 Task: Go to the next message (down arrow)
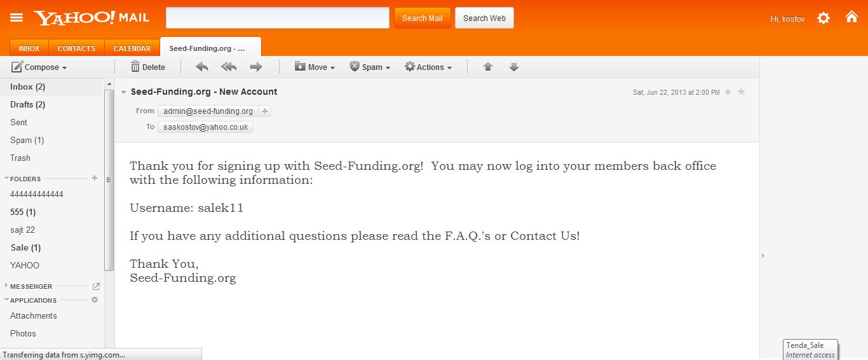pyautogui.click(x=514, y=67)
